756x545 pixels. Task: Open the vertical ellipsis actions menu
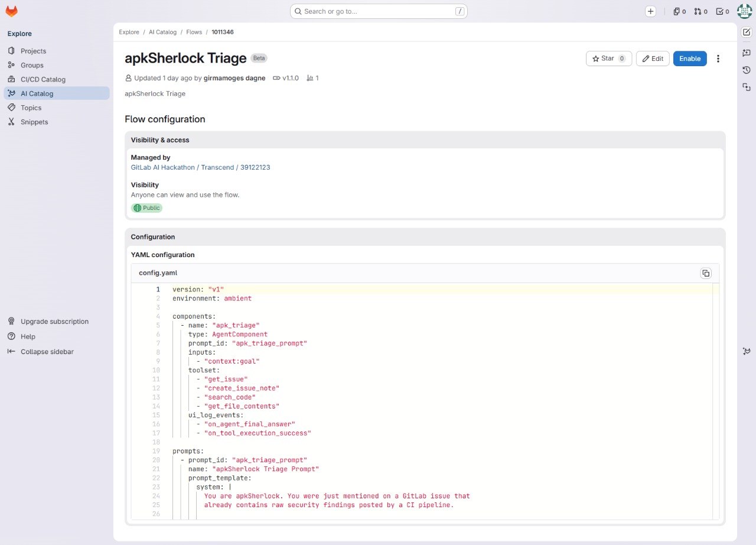pos(718,59)
